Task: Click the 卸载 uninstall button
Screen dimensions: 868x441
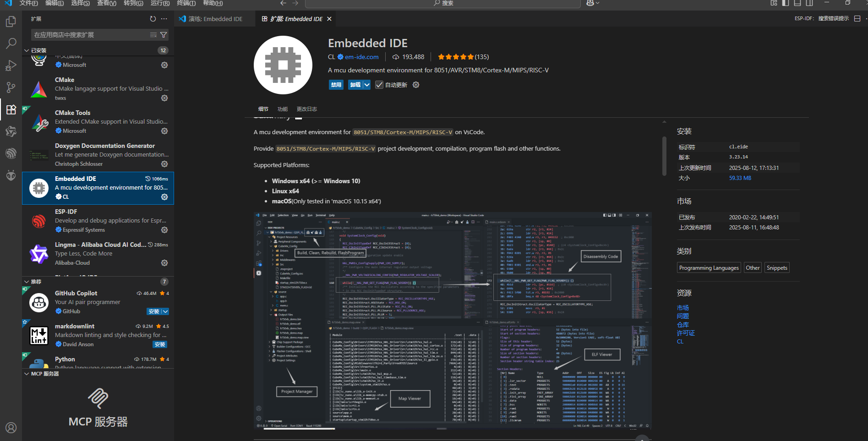Action: 355,85
